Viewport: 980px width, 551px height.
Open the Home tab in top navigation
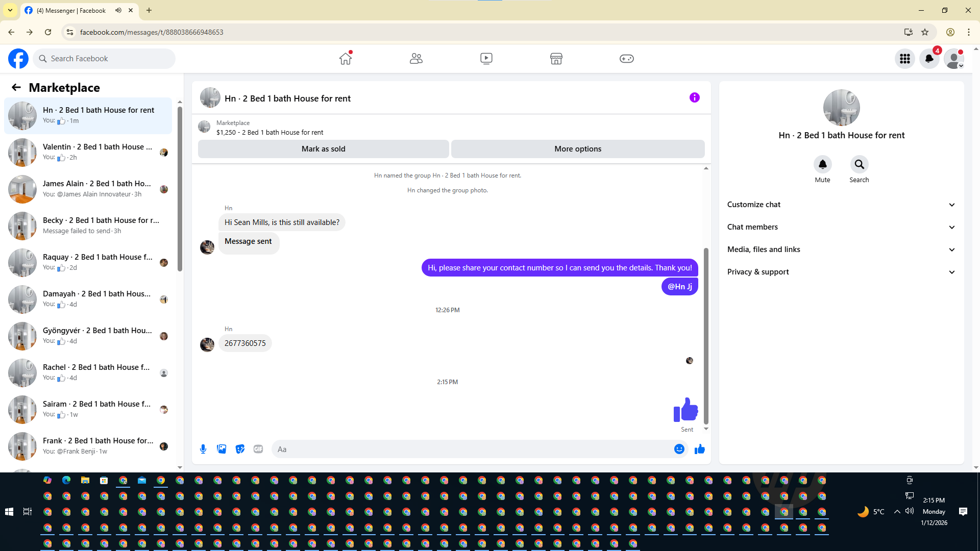(x=346, y=59)
